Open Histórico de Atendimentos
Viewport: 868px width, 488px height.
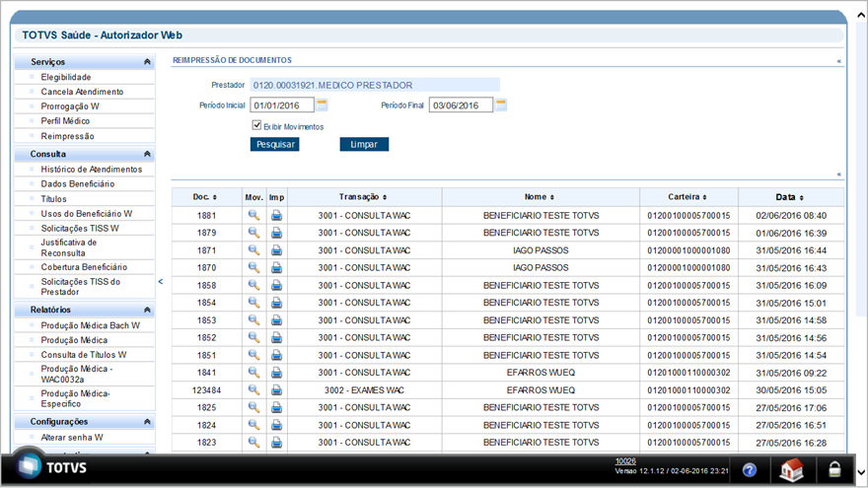(92, 170)
